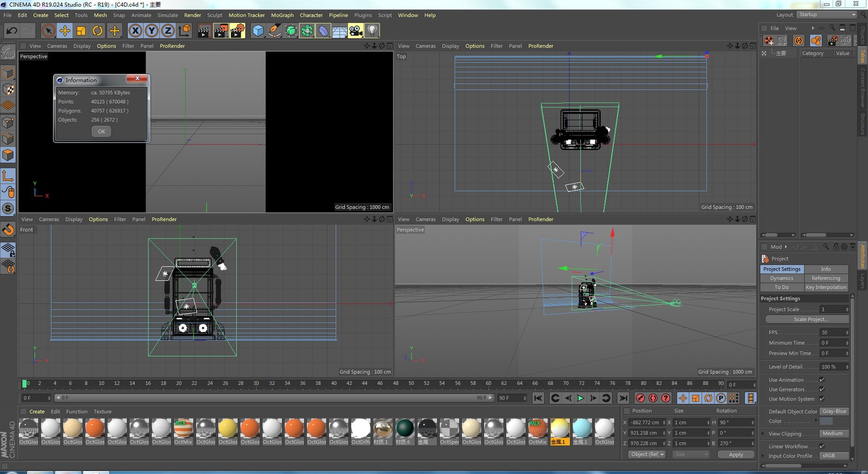Add a Light object with the bulb icon
The image size is (868, 474).
372,31
